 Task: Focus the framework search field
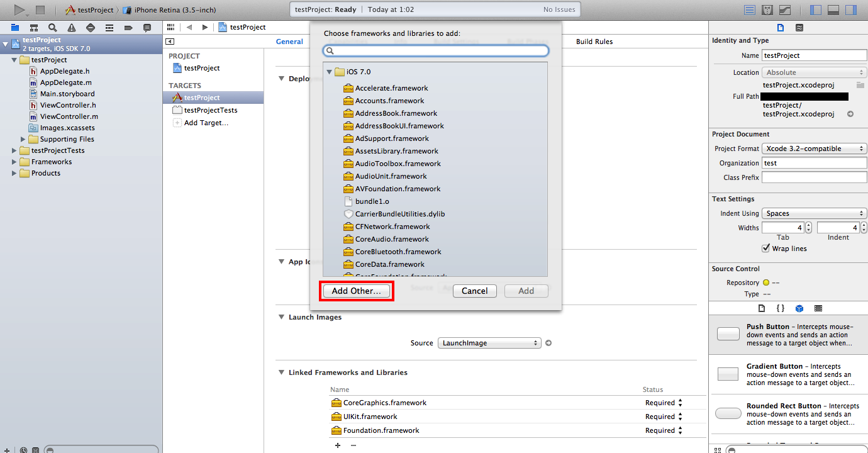click(x=436, y=50)
